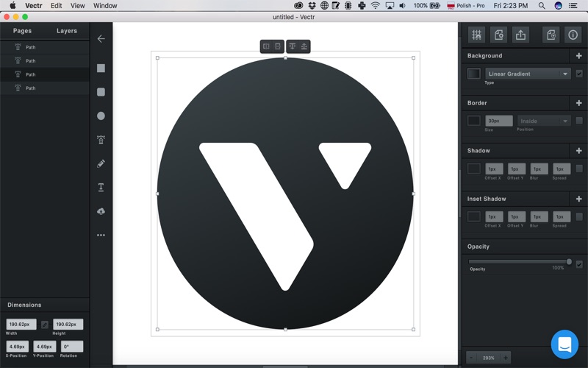Screen dimensions: 588x368
Task: Click the Inset Shadow color swatch
Action: [x=473, y=216]
